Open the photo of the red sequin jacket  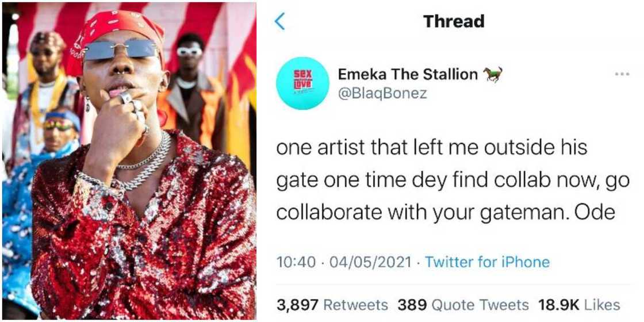144,230
